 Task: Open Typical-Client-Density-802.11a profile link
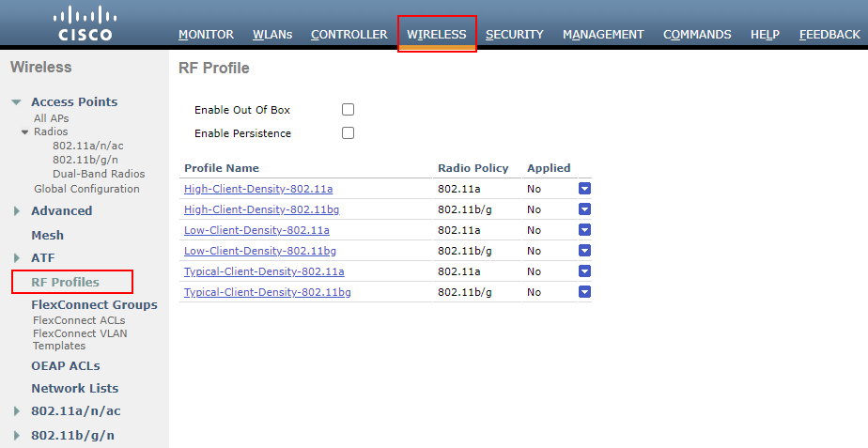click(264, 271)
